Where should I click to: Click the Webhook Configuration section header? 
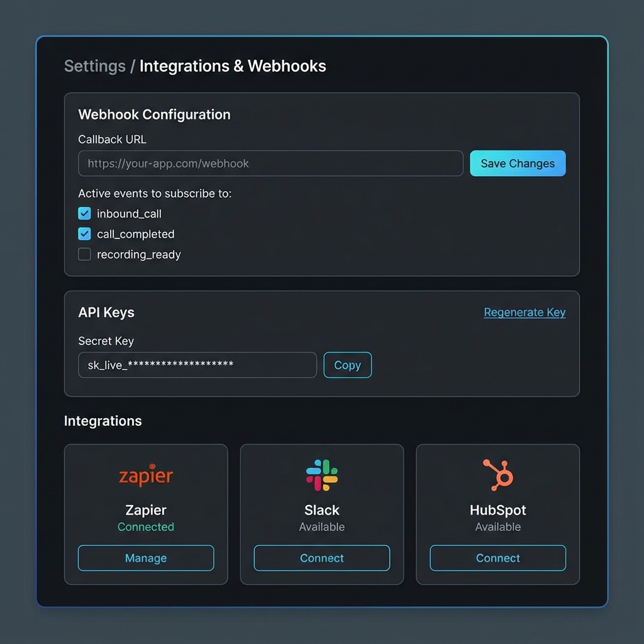click(x=154, y=114)
